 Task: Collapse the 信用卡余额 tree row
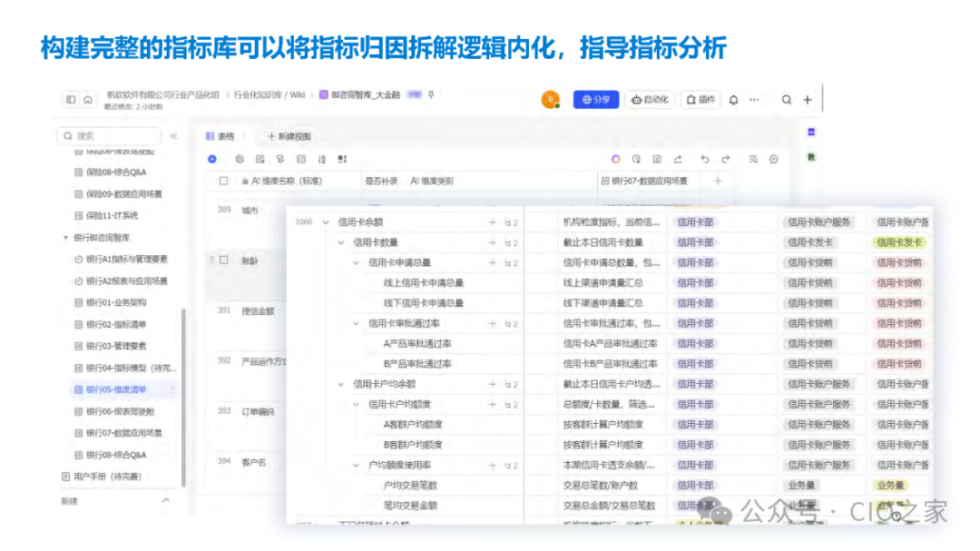(x=326, y=222)
